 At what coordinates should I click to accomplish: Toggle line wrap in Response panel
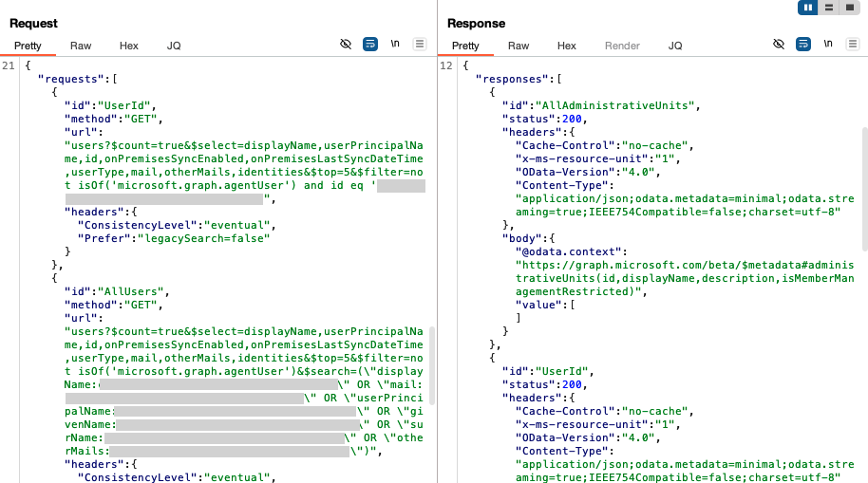(803, 45)
